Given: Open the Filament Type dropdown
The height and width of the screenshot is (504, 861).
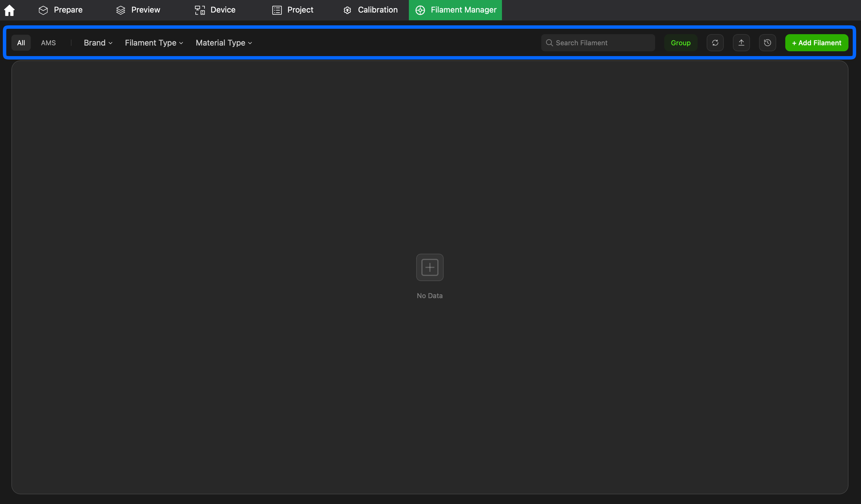Looking at the screenshot, I should pos(154,43).
